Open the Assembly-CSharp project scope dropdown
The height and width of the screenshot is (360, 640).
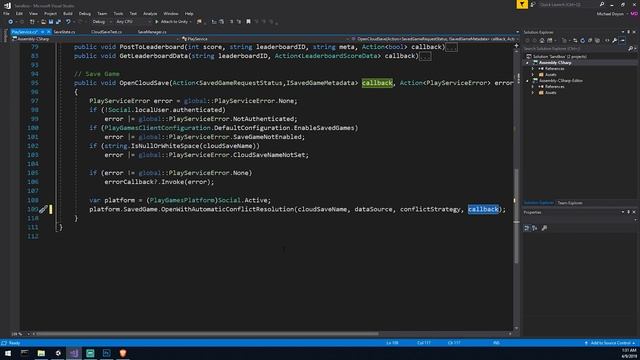click(96, 39)
